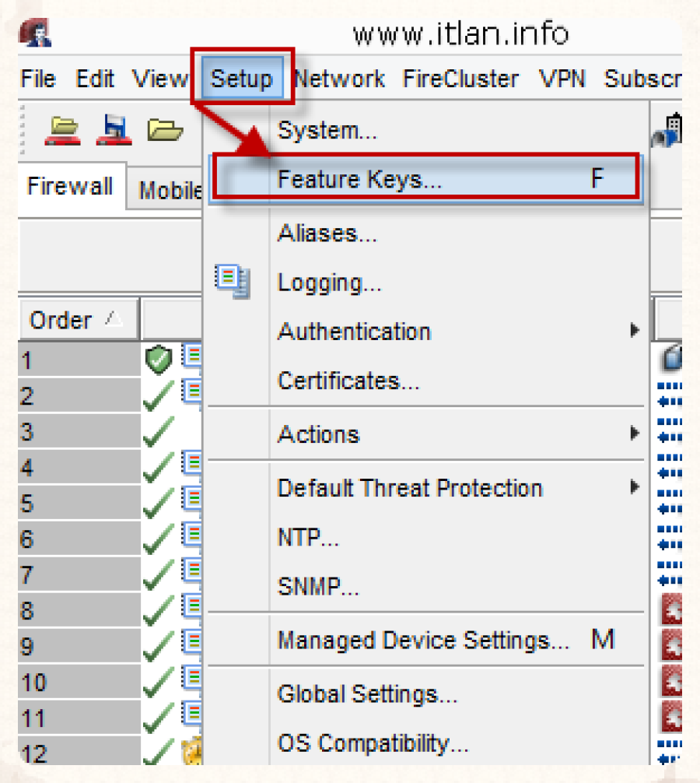Click the clock icon on policy 12
This screenshot has height=783, width=700.
pos(191,753)
